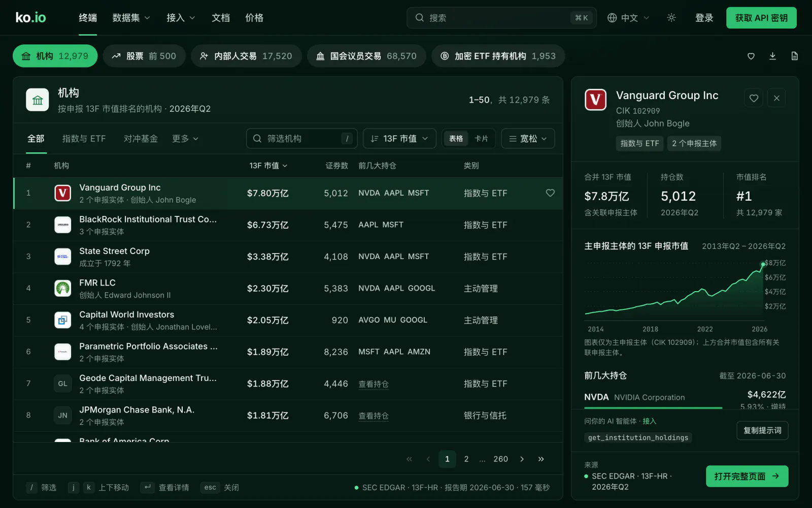Image resolution: width=812 pixels, height=508 pixels.
Task: Click 复制提示词 button
Action: click(762, 431)
